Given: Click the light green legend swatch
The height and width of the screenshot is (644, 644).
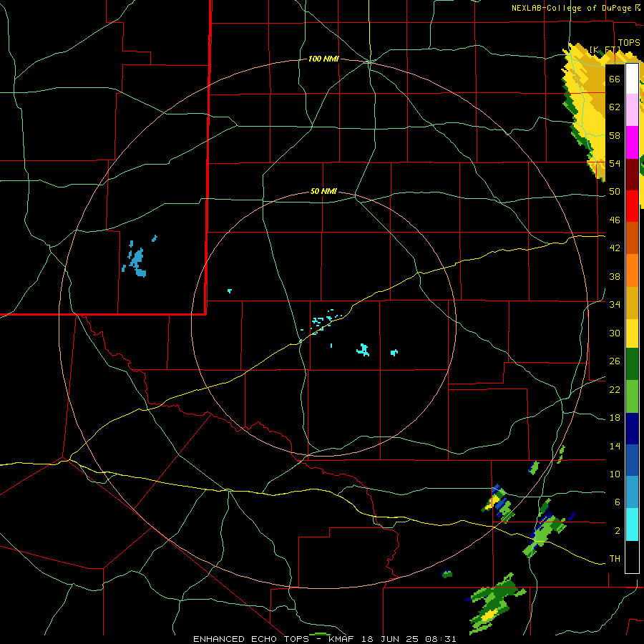Looking at the screenshot, I should 632,396.
